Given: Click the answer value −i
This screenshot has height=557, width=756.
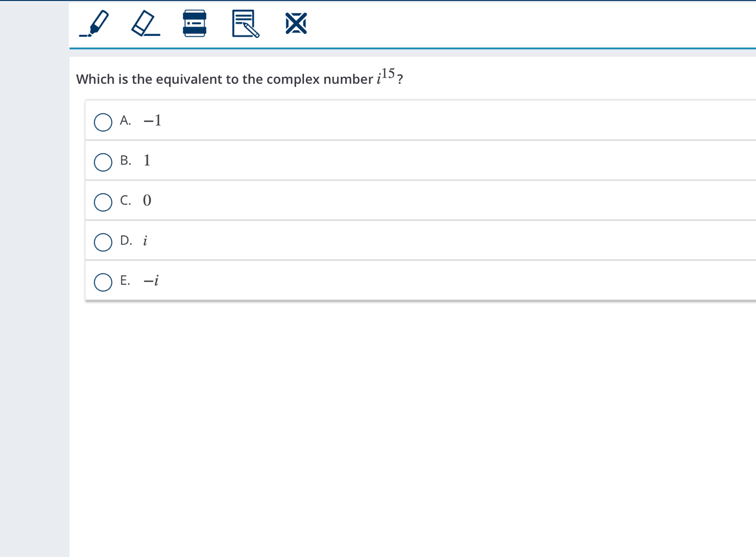Looking at the screenshot, I should (151, 281).
